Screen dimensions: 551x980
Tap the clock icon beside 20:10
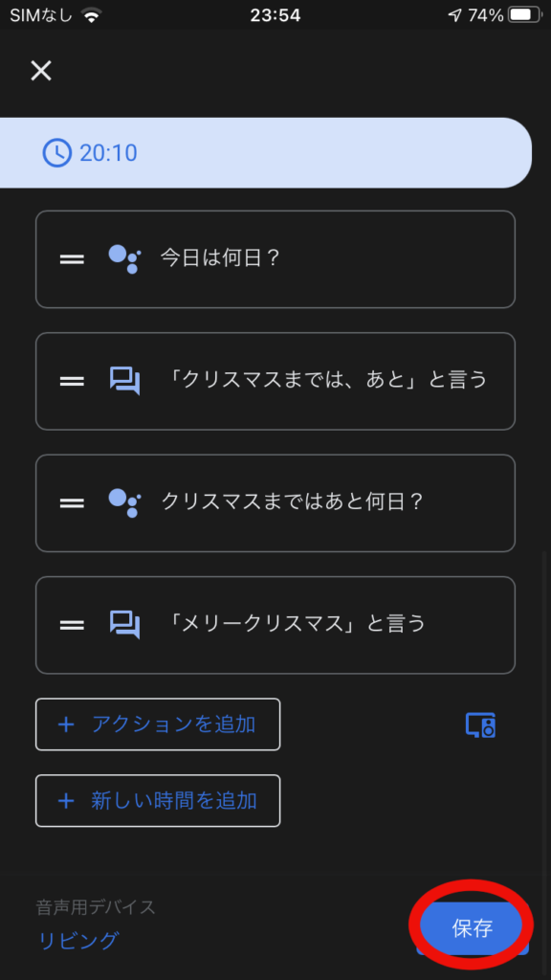click(x=56, y=152)
